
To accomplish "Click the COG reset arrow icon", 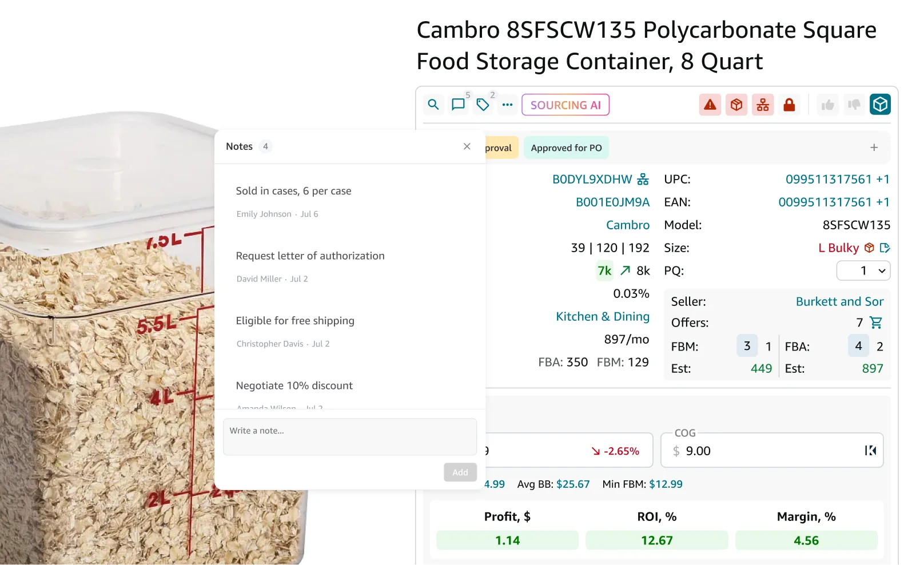I will pos(871,451).
